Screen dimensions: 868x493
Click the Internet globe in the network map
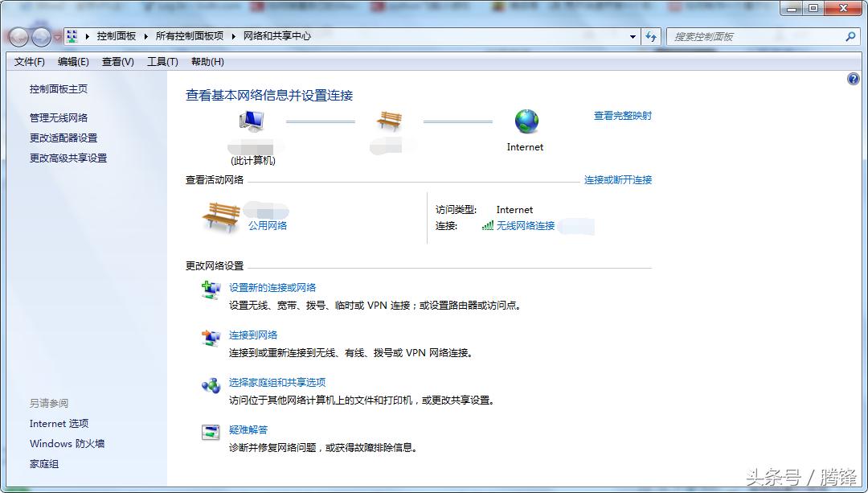(x=526, y=121)
